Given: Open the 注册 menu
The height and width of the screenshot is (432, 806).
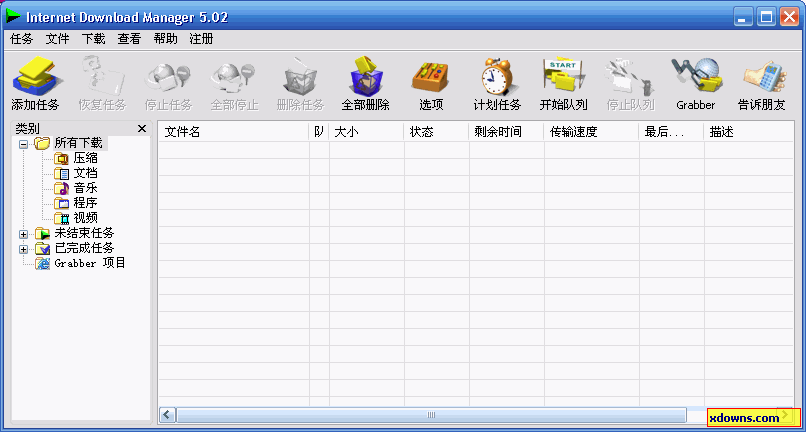Looking at the screenshot, I should click(201, 39).
